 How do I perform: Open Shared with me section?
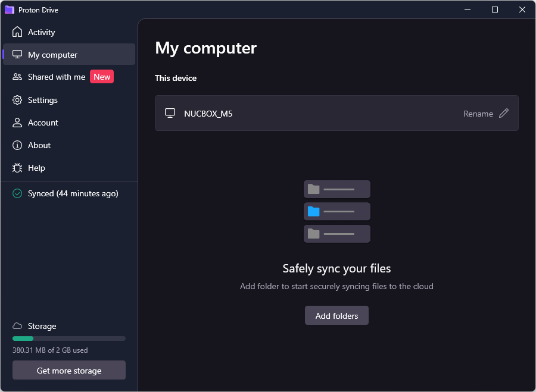click(68, 77)
